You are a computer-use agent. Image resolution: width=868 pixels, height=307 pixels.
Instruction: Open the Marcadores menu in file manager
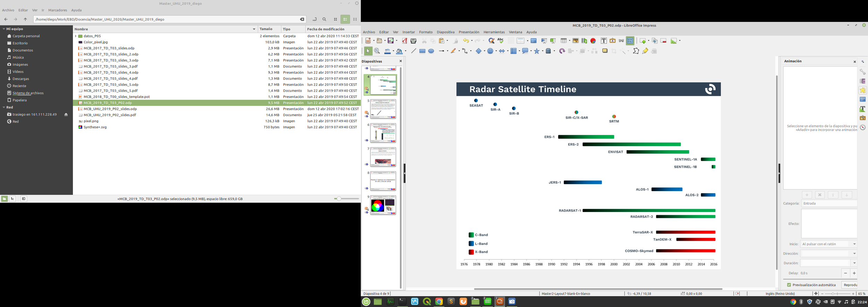(x=58, y=10)
